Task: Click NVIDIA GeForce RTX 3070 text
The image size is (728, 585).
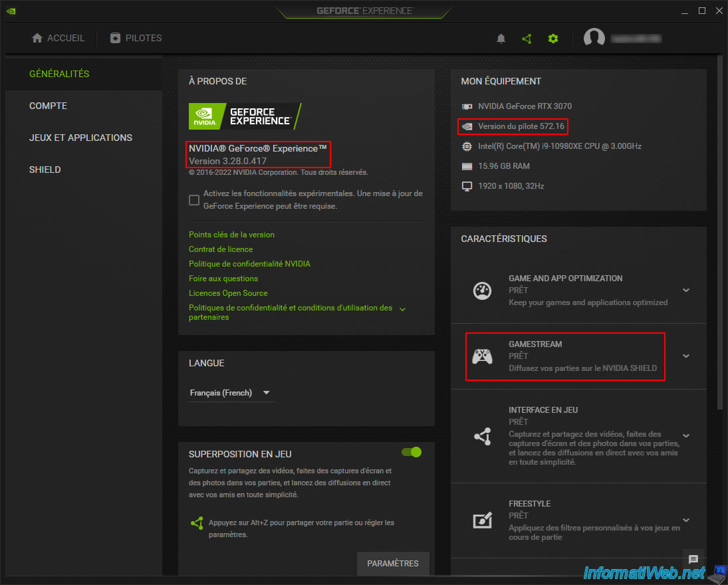Action: click(525, 106)
